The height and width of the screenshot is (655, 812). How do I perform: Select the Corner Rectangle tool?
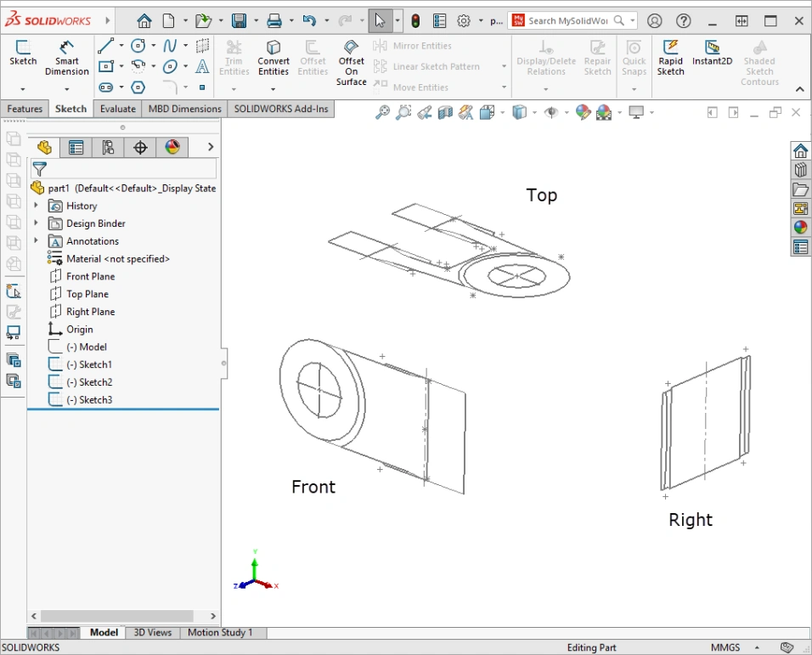point(105,66)
